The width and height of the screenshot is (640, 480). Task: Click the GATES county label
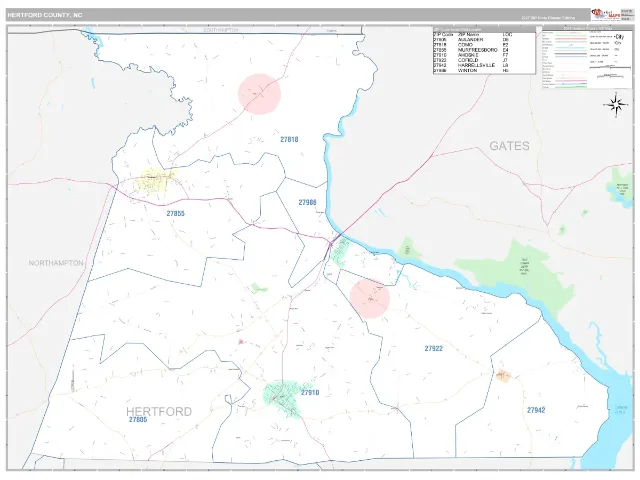click(509, 146)
